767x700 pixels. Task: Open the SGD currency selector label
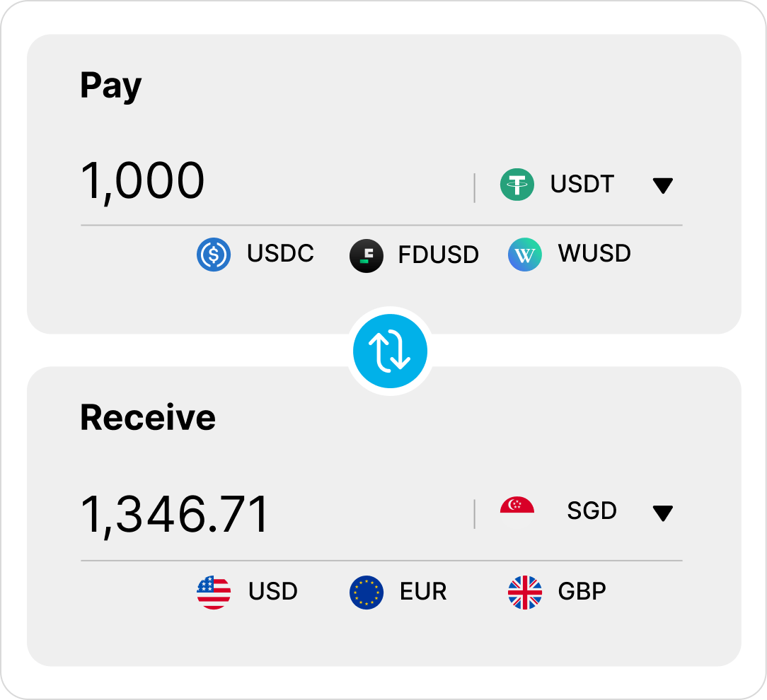click(x=592, y=511)
